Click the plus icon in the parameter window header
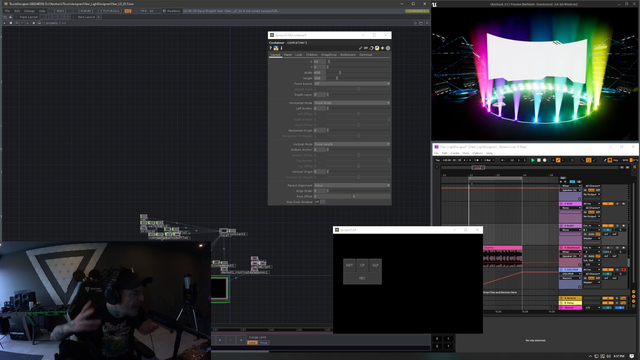The image size is (640, 360). 382,48
